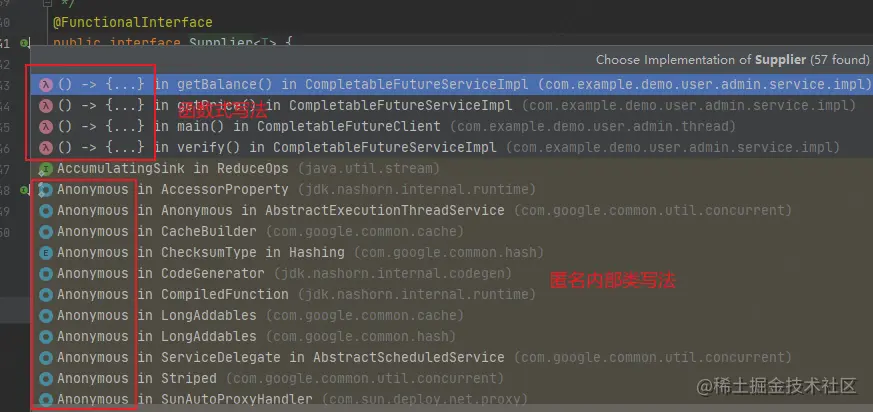Click implemented-method gutter icon at line 48
This screenshot has width=873, height=412.
point(24,190)
